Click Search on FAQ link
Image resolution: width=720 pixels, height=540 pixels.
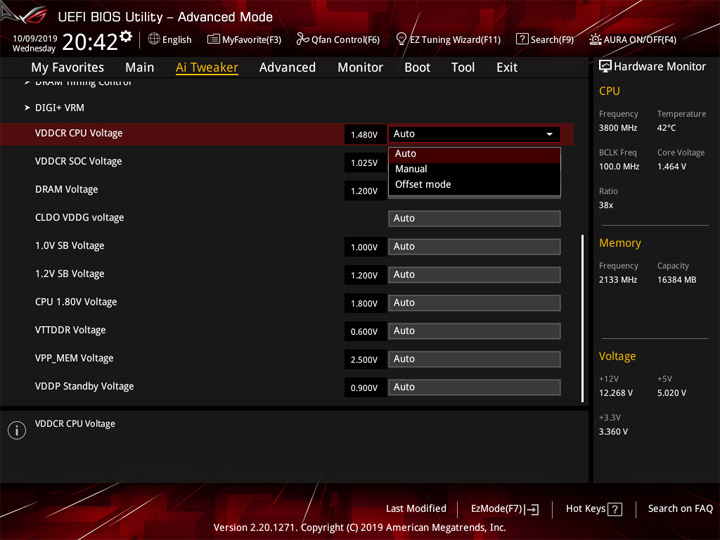[x=681, y=509]
